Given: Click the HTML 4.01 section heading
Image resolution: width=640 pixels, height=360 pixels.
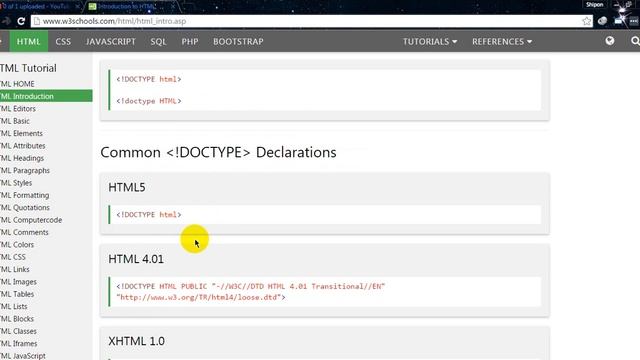Looking at the screenshot, I should 136,259.
